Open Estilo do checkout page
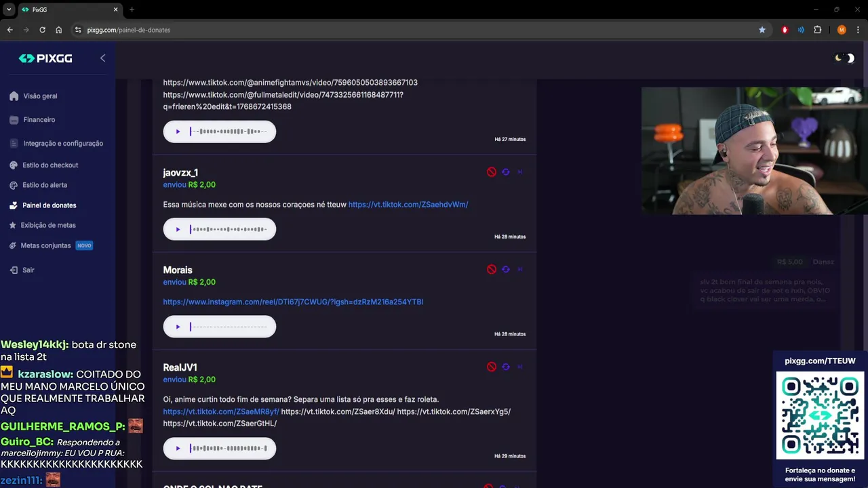Viewport: 868px width, 488px height. tap(50, 165)
